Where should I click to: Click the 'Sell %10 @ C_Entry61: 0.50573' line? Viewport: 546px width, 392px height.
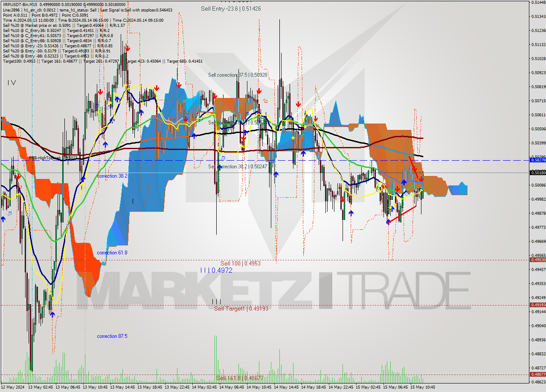[x=58, y=35]
